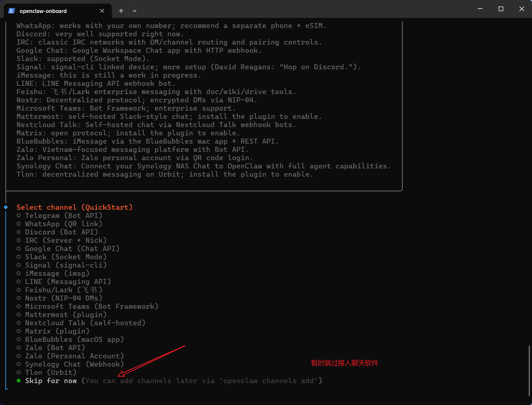Select iMessage (imsg) option
Image resolution: width=532 pixels, height=405 pixels.
click(x=53, y=273)
